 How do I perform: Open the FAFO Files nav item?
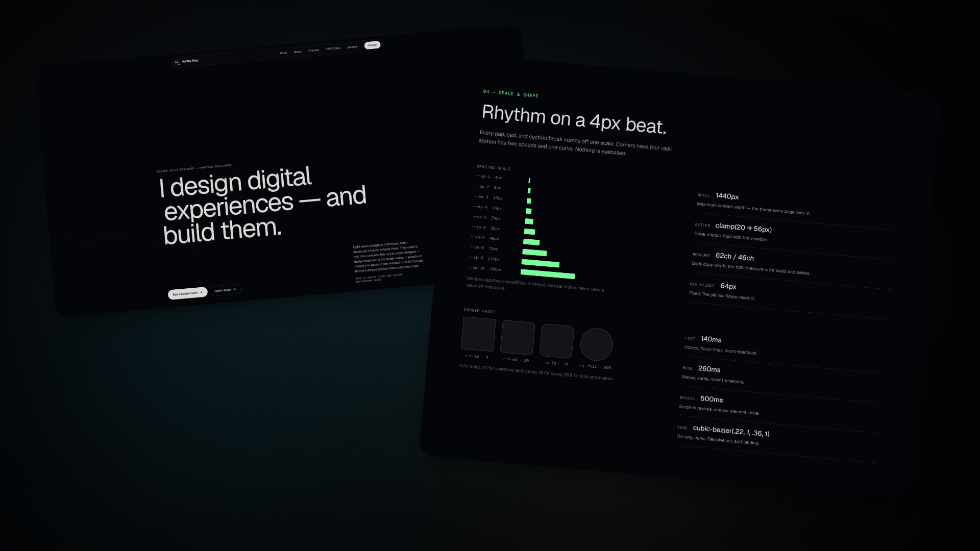(333, 48)
